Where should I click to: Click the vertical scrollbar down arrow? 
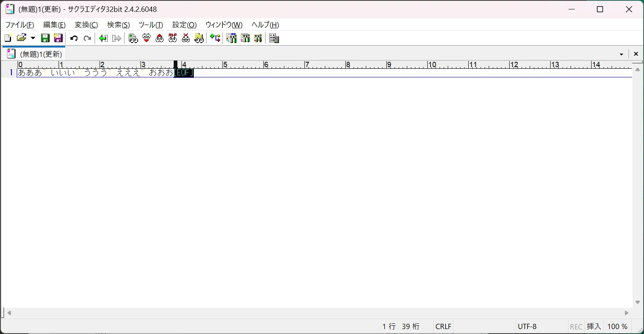tap(637, 302)
